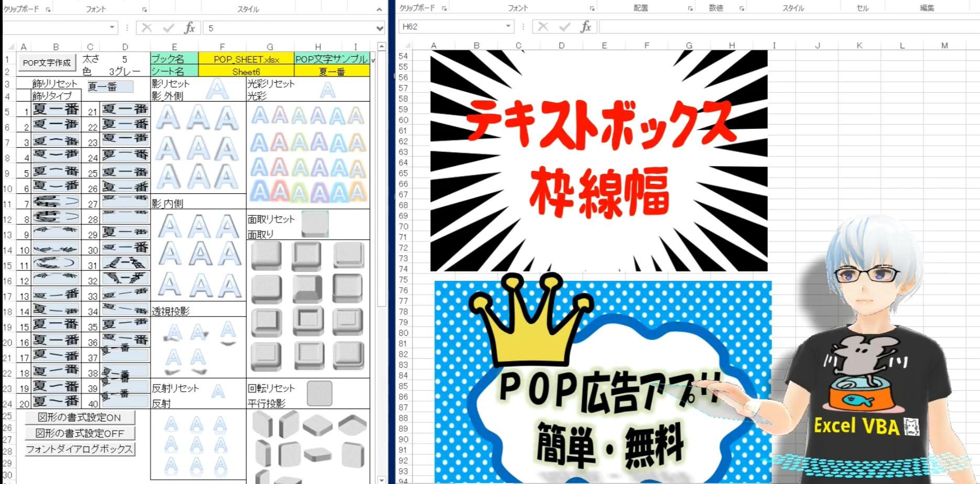Click the gray reset swatch next to 面取リセット

(x=316, y=223)
